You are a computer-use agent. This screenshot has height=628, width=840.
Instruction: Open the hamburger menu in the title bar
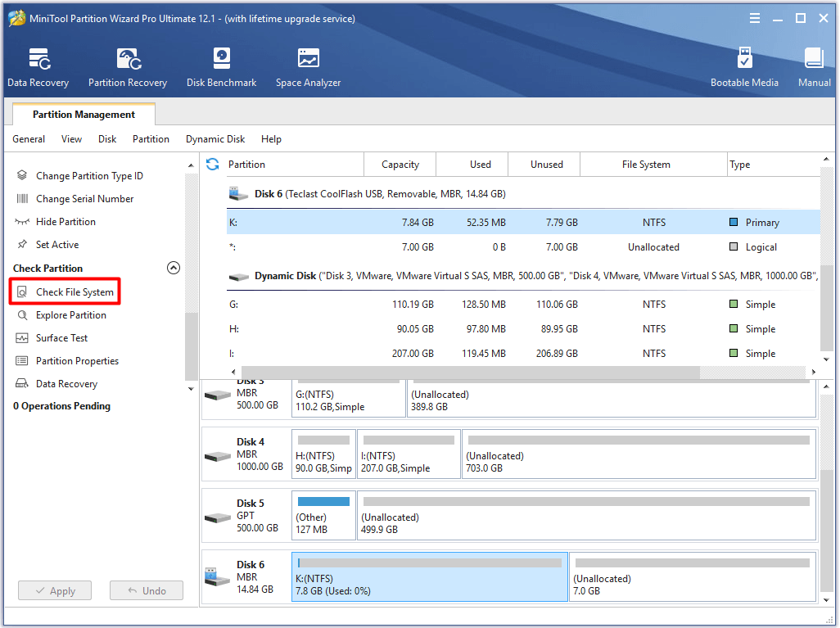point(754,18)
